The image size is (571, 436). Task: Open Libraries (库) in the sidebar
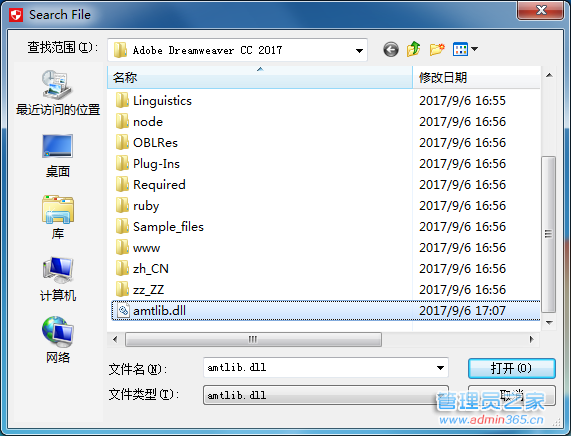click(x=58, y=217)
